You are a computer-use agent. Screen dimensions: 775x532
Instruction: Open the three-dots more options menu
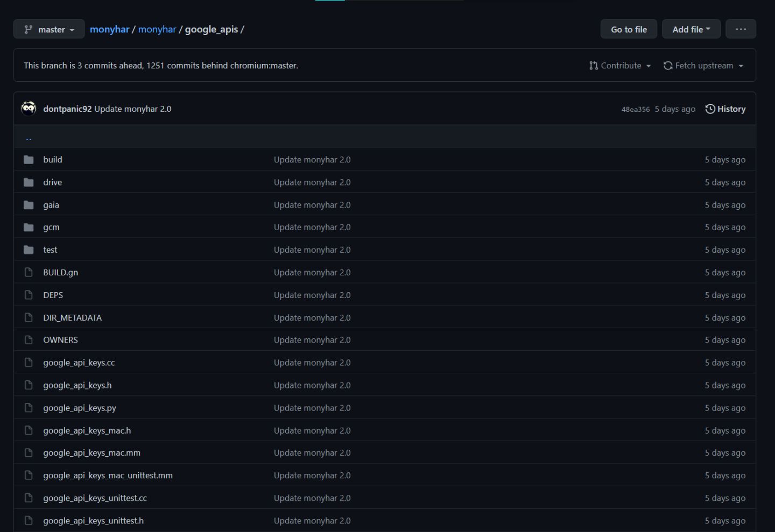(x=741, y=29)
